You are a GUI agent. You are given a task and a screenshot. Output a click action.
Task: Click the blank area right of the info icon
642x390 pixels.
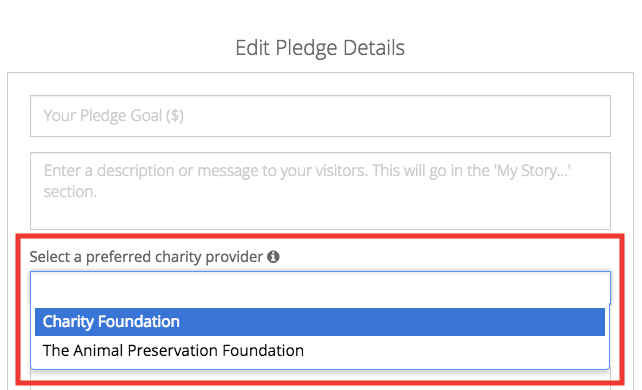444,257
